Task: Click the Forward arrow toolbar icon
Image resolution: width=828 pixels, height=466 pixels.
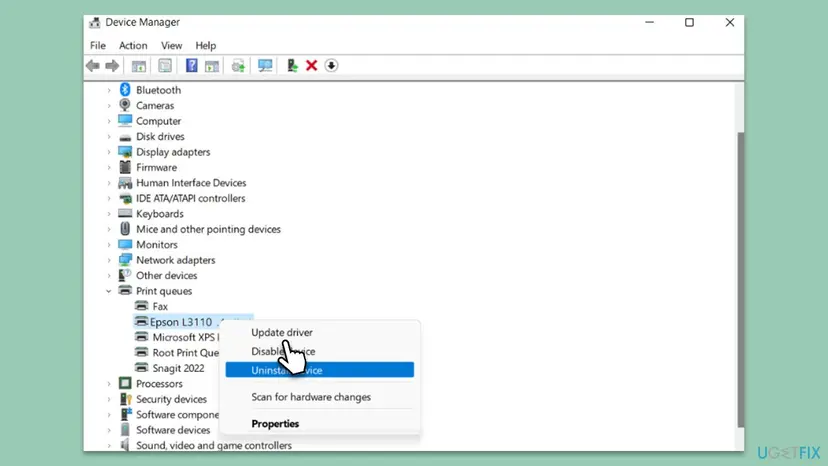Action: click(112, 66)
